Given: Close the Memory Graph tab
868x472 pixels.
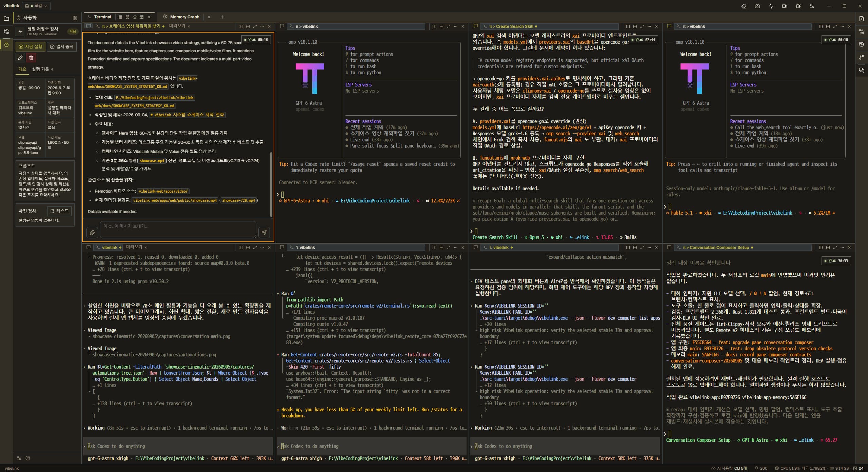Looking at the screenshot, I should point(209,17).
